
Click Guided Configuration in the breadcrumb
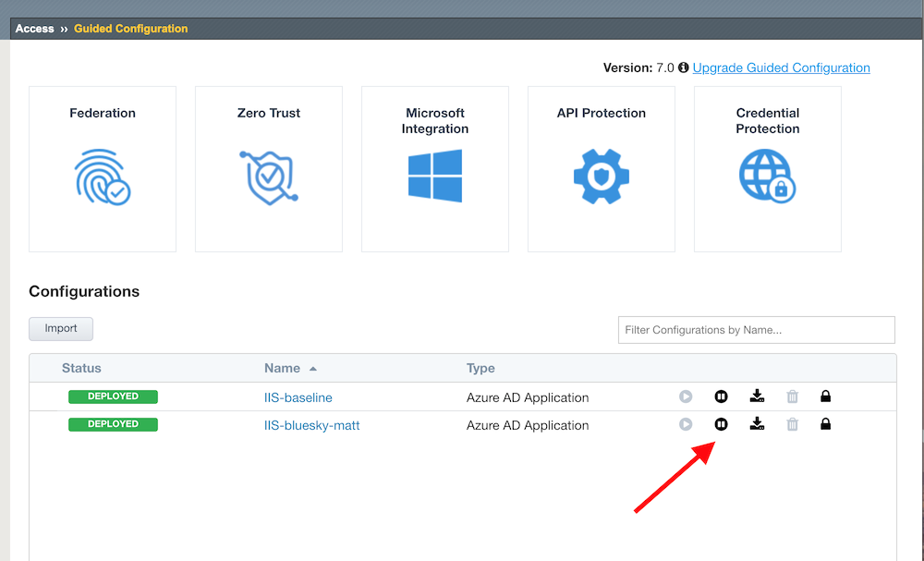pos(131,29)
